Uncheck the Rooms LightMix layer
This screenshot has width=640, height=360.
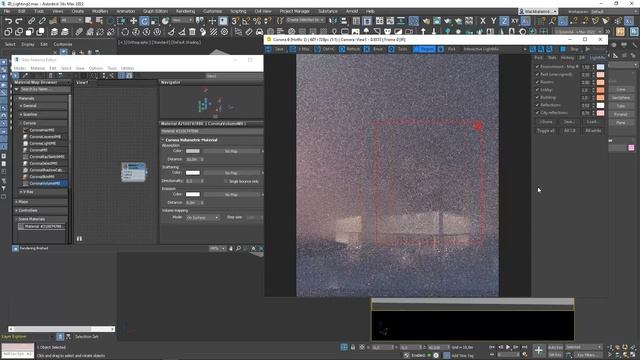point(537,82)
